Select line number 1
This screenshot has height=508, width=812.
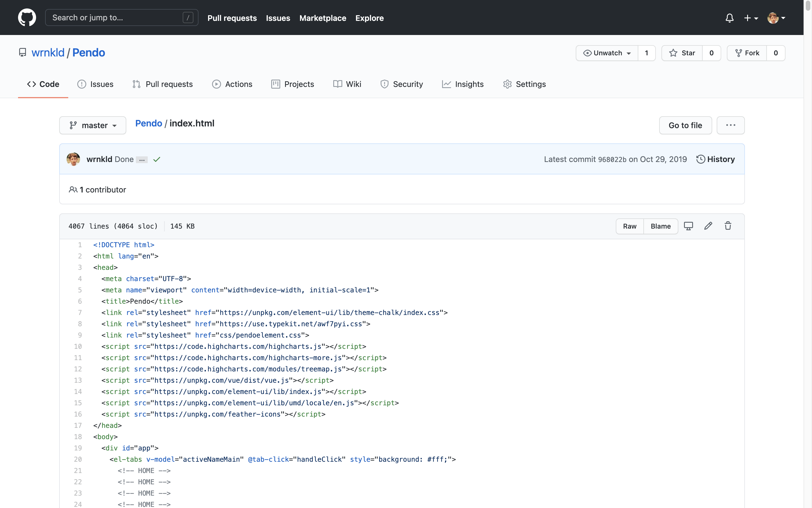point(80,245)
